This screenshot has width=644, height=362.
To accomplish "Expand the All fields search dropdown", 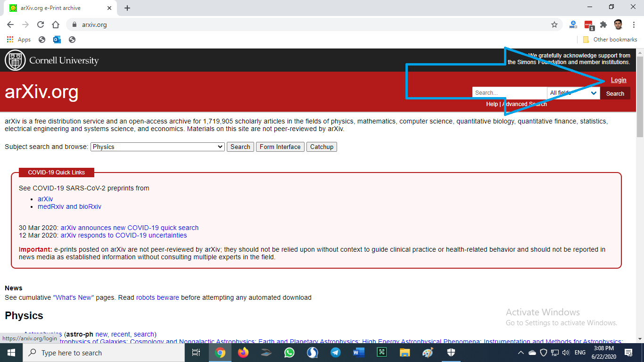I will [x=573, y=93].
